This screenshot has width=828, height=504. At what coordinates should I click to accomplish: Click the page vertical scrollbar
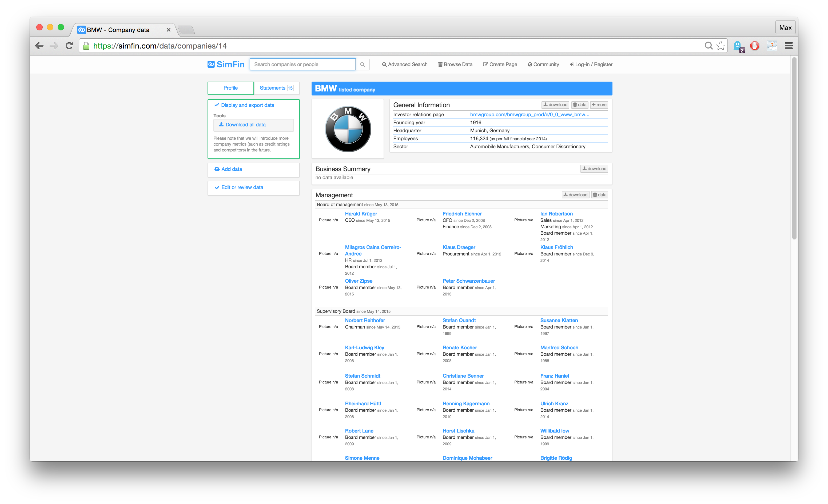tap(794, 148)
